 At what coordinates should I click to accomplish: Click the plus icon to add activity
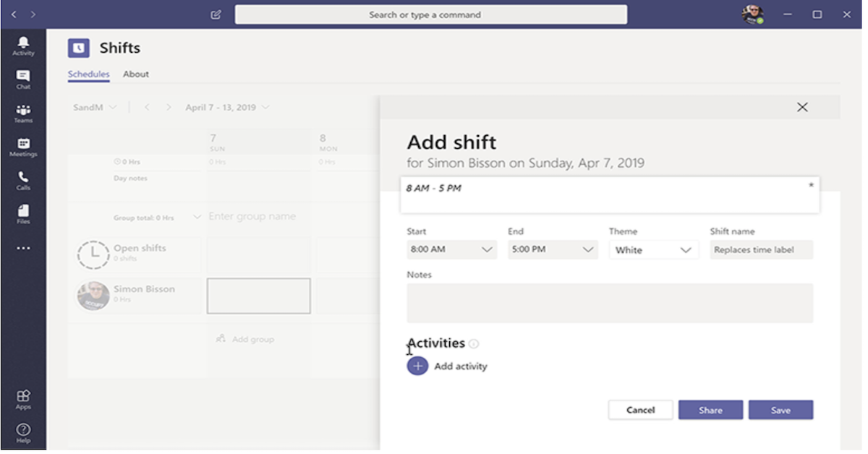point(417,366)
